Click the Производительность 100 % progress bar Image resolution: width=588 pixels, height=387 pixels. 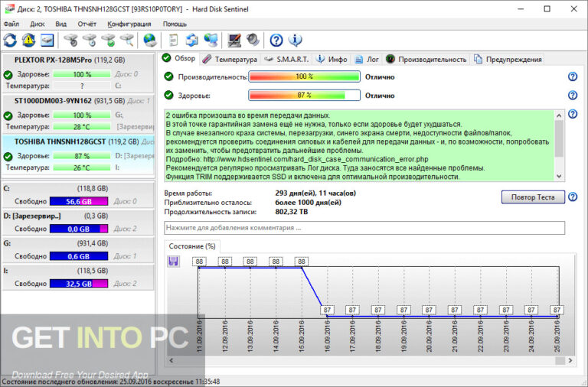(x=304, y=76)
